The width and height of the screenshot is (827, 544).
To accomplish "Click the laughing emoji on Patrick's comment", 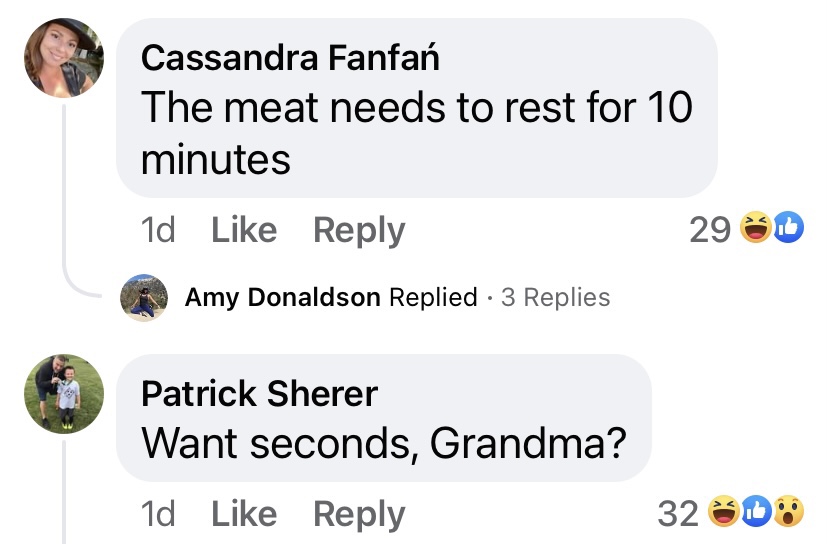I will click(722, 514).
